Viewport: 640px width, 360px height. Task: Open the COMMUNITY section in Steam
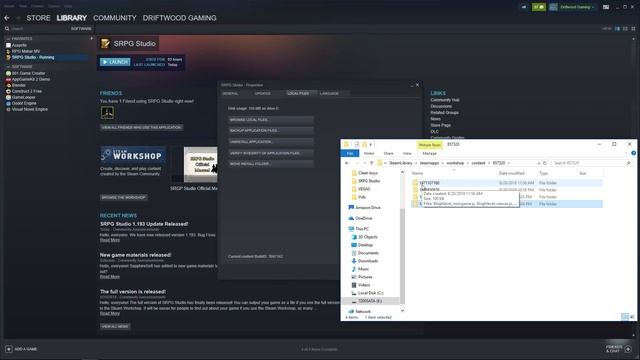pos(115,18)
